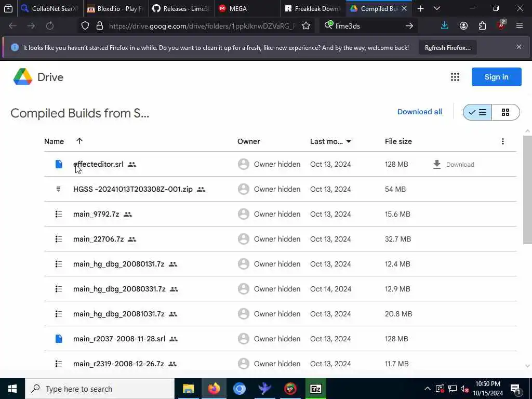This screenshot has width=532, height=399.
Task: Click the File size column header
Action: click(x=398, y=141)
